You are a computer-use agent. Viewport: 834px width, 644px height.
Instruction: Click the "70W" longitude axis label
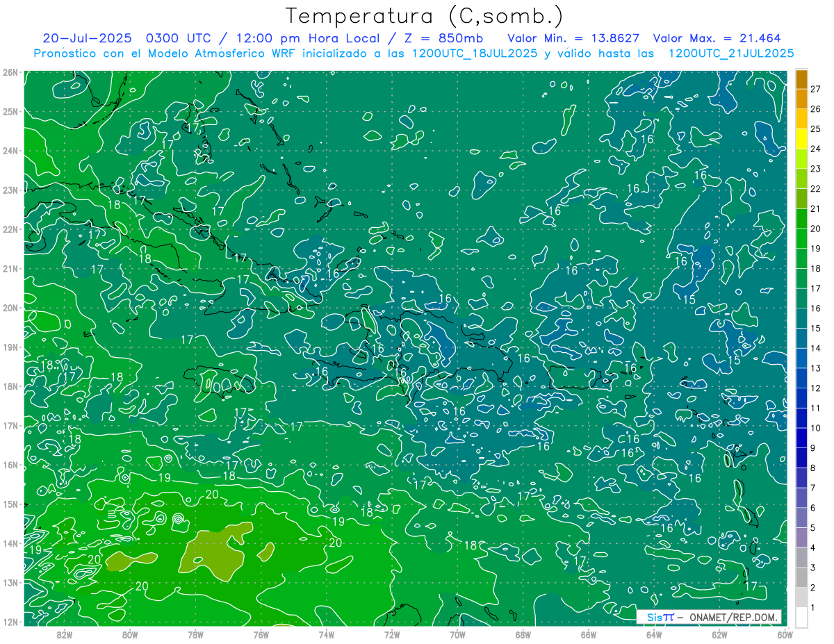click(457, 634)
